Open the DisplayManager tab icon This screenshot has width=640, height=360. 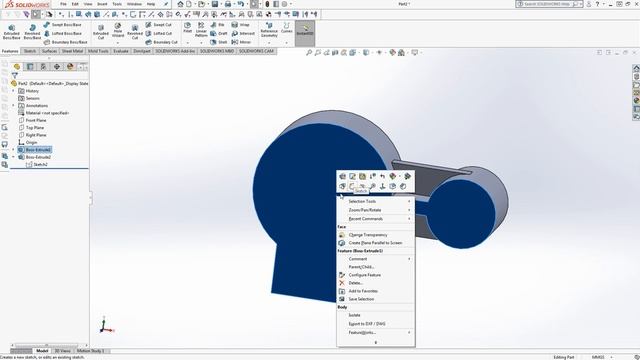click(x=70, y=67)
